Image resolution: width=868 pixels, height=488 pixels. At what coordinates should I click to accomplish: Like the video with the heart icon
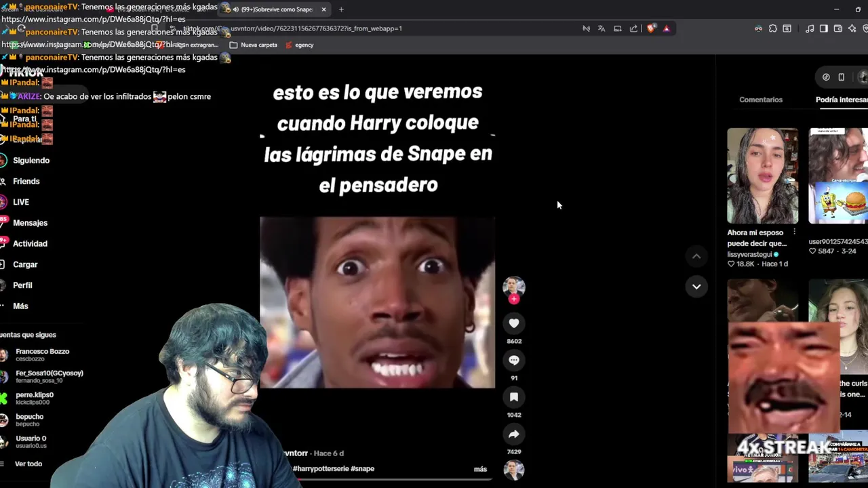(514, 324)
